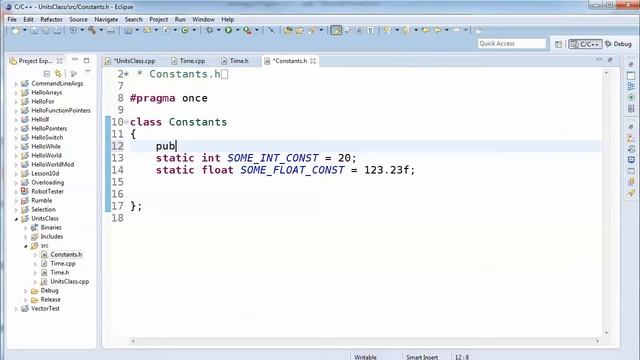Collapse the UnitsClass project node
Image resolution: width=640 pixels, height=360 pixels.
(x=16, y=219)
